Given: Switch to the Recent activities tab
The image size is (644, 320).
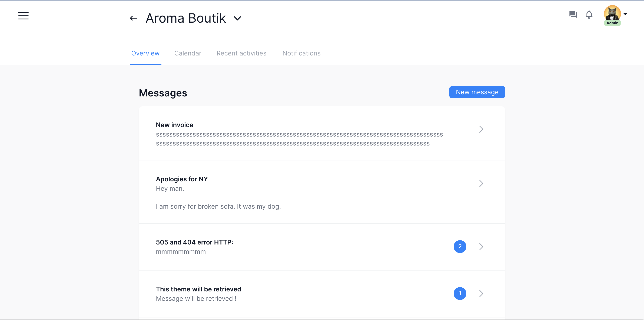Looking at the screenshot, I should point(241,53).
